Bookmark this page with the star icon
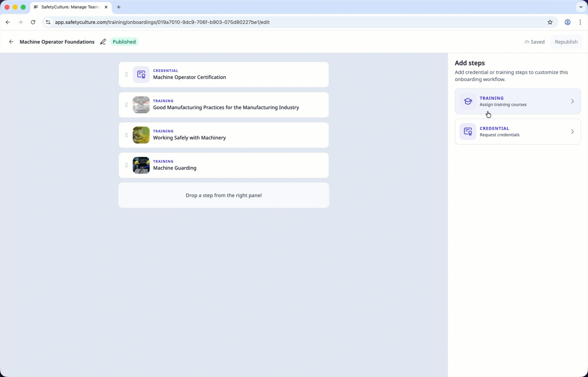 click(550, 22)
